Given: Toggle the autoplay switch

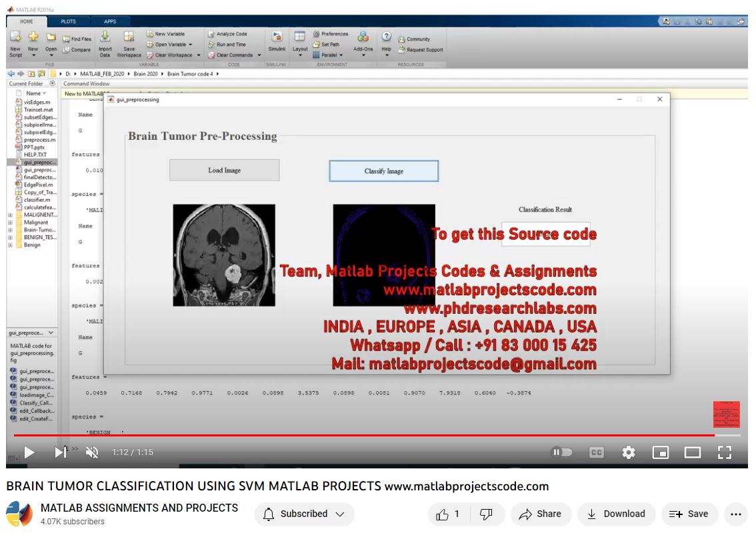Looking at the screenshot, I should (561, 452).
